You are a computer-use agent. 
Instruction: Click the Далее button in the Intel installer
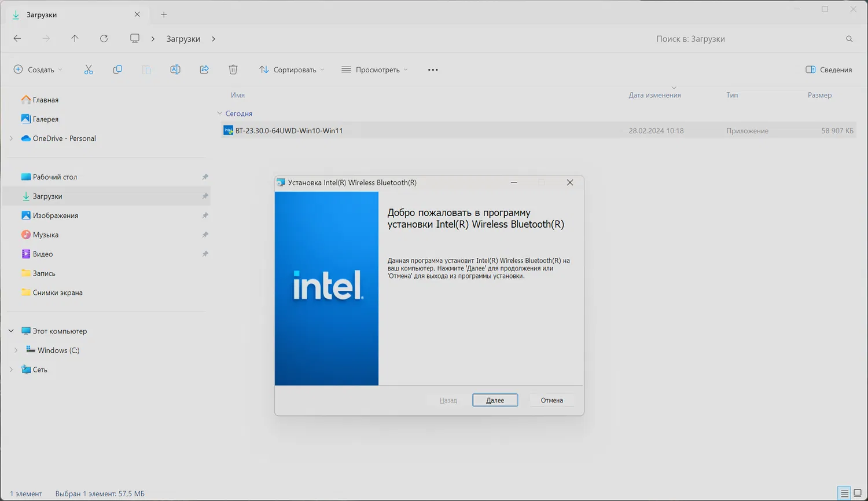[495, 400]
